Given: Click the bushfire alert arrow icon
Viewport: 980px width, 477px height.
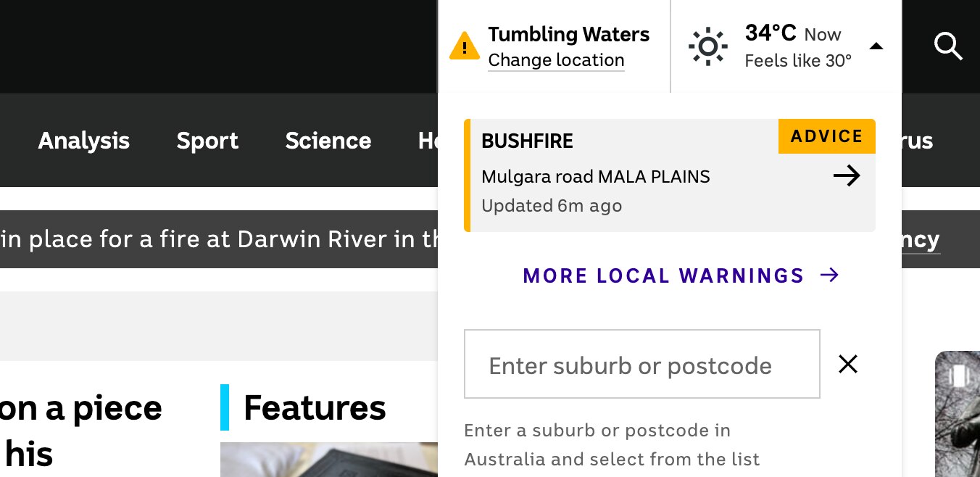Looking at the screenshot, I should coord(846,175).
